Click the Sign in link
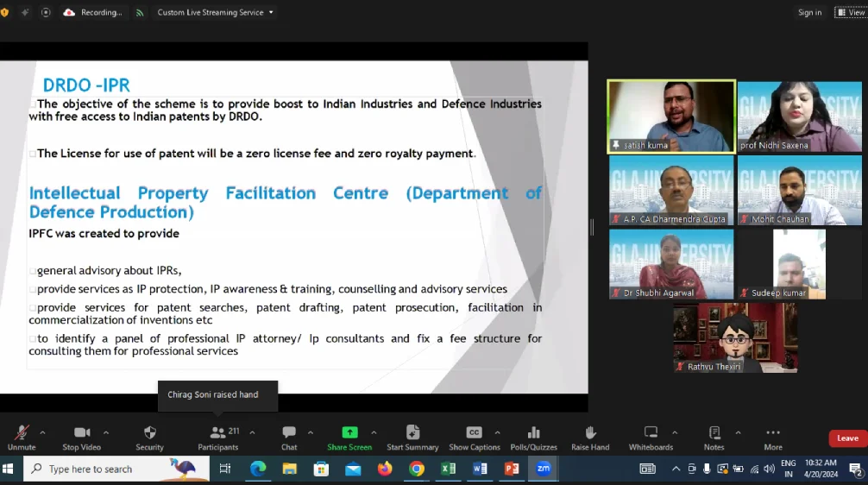The image size is (868, 485). [809, 13]
